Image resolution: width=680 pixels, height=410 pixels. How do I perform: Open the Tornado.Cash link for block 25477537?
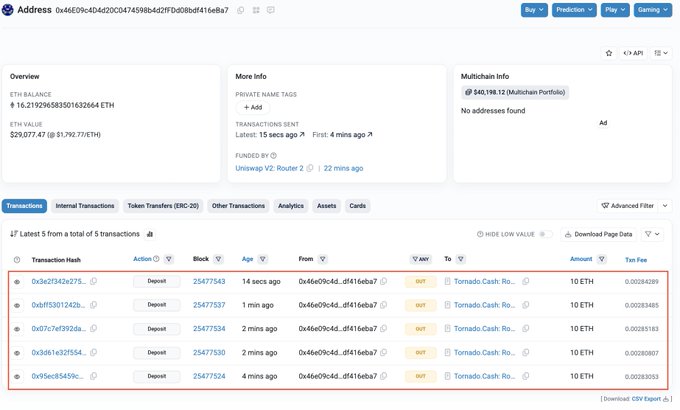pos(484,305)
